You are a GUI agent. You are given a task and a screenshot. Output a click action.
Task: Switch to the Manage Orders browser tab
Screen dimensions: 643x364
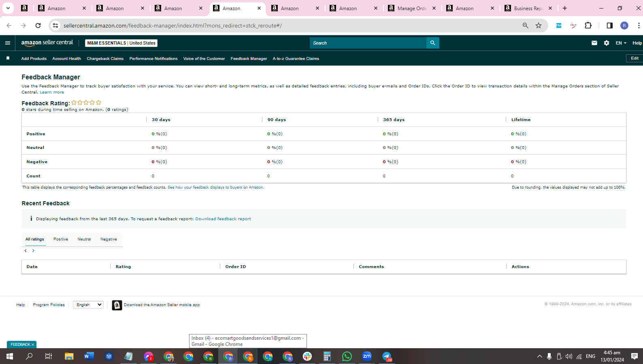coord(412,8)
